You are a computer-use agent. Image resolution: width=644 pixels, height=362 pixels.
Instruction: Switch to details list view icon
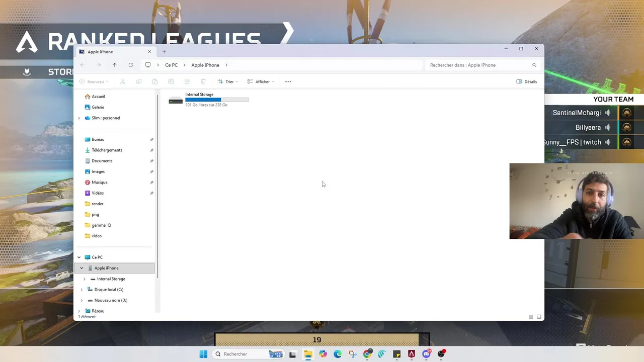[x=531, y=317]
